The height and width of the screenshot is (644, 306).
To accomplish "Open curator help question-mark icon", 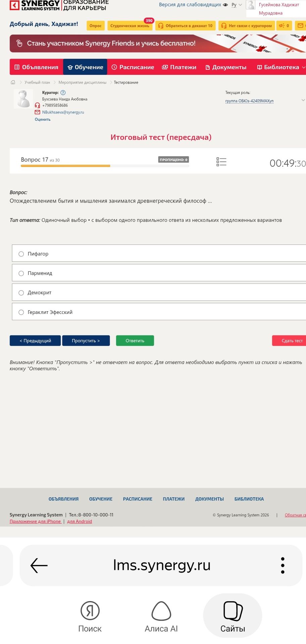I will pos(63,93).
